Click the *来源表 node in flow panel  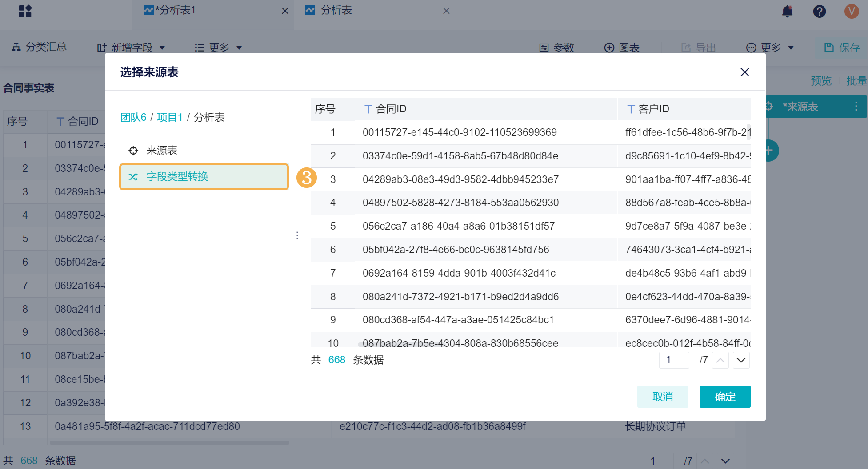click(x=816, y=107)
